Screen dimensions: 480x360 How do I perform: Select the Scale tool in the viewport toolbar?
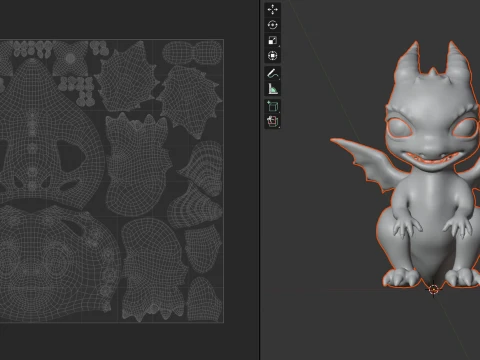272,40
